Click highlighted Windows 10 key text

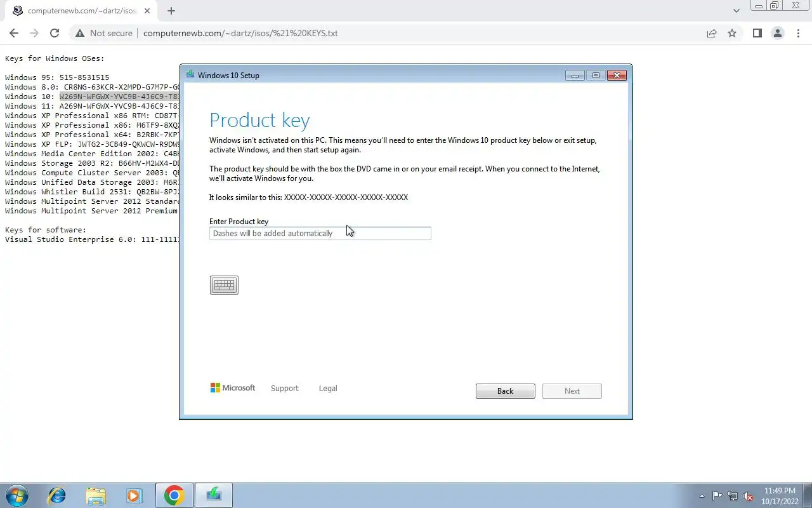click(x=119, y=97)
